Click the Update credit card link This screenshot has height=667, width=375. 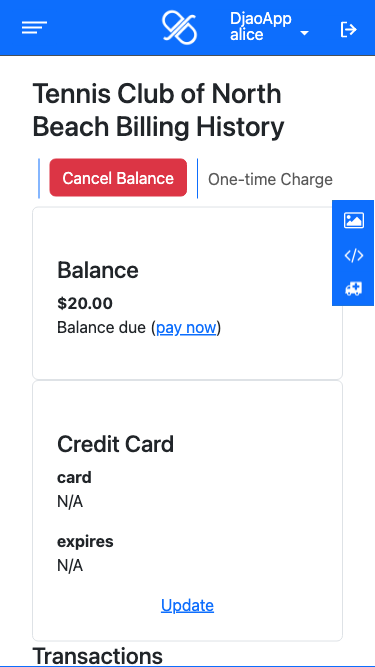[188, 605]
